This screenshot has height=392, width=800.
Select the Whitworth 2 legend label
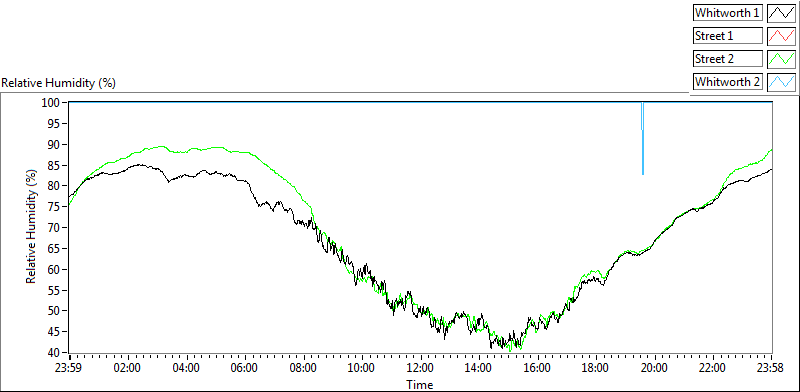click(727, 81)
